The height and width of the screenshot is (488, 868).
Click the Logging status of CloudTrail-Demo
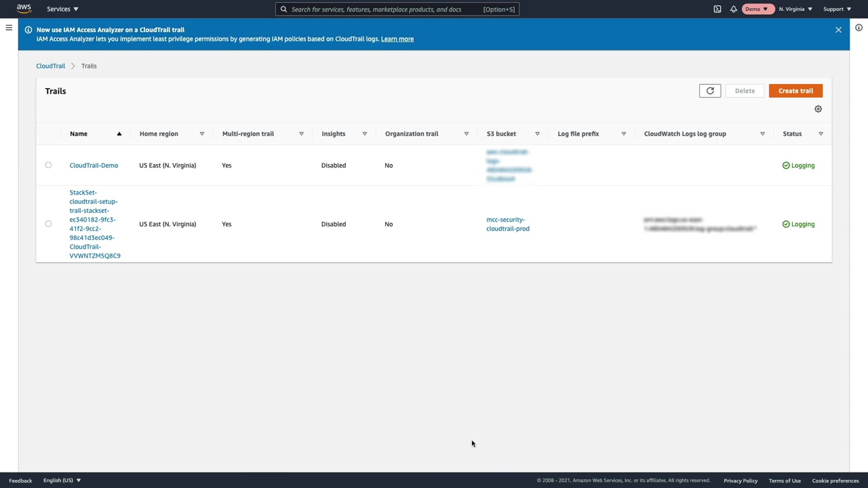(x=798, y=165)
